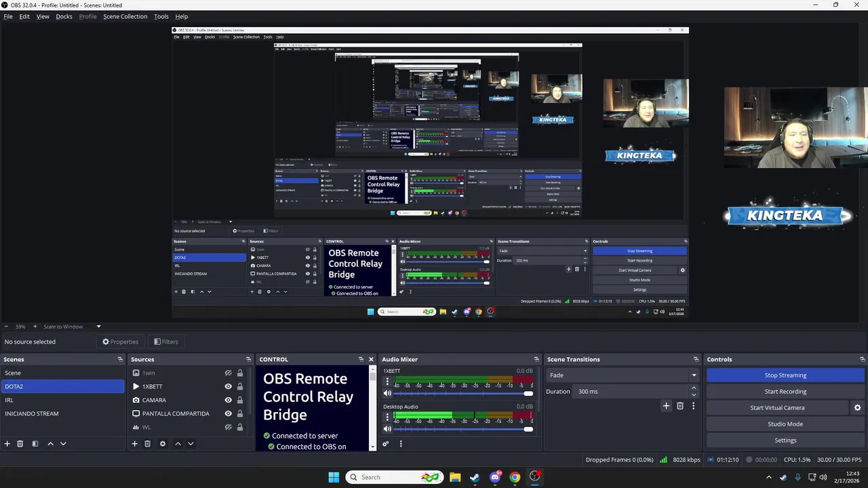
Task: Zoom out preview with minus icon
Action: pyautogui.click(x=6, y=327)
